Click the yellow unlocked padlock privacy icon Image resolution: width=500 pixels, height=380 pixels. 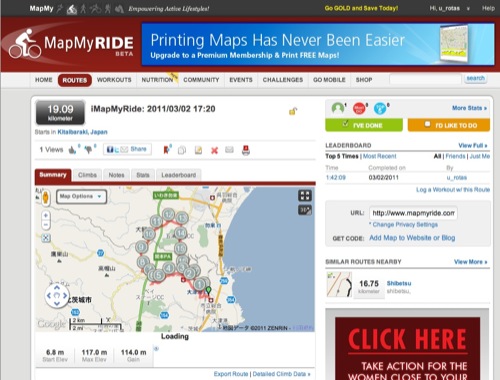[x=293, y=111]
